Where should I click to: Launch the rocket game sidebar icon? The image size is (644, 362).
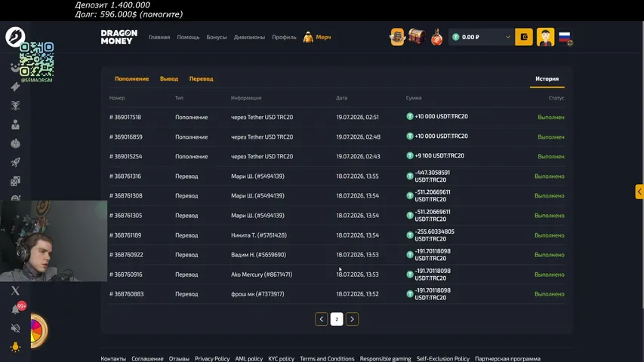[15, 162]
